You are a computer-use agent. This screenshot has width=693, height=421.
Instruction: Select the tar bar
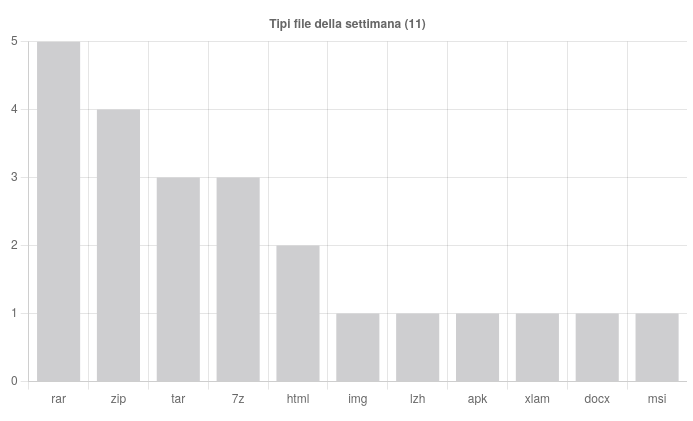(x=178, y=279)
